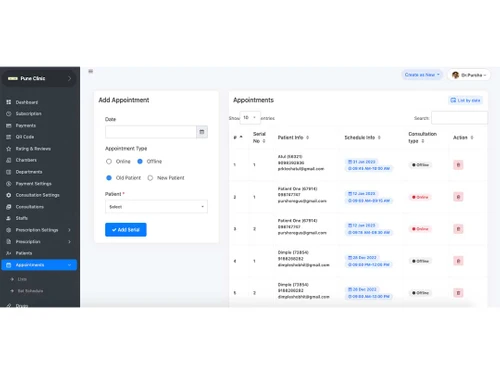500x375 pixels.
Task: Choose the New Patient option
Action: click(x=150, y=178)
